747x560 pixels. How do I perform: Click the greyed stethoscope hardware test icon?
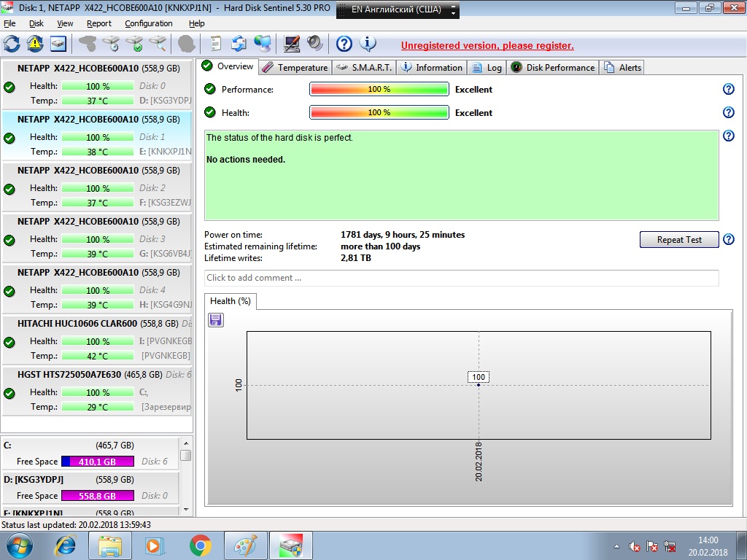point(88,44)
